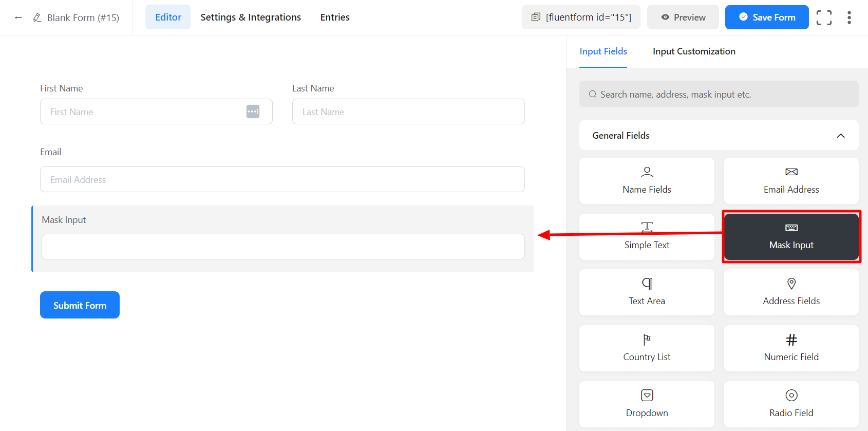Image resolution: width=868 pixels, height=431 pixels.
Task: Add the Address Fields element
Action: pyautogui.click(x=791, y=292)
